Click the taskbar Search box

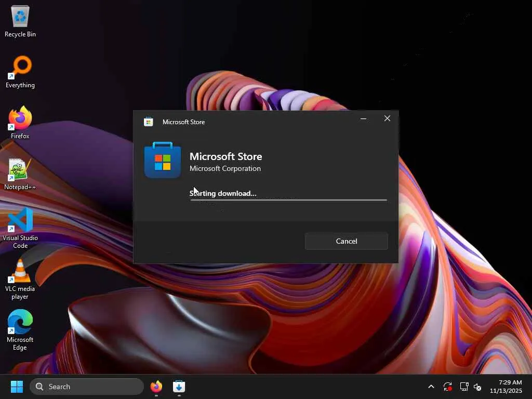point(87,387)
